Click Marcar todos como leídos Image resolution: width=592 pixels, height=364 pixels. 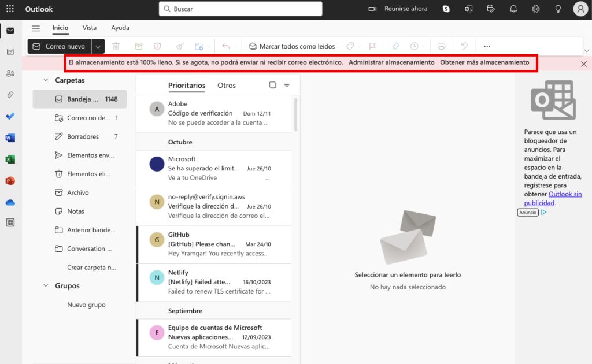point(292,46)
